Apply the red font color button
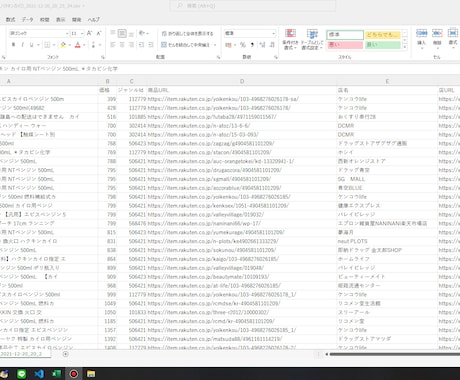460x380 pixels. [x=78, y=45]
